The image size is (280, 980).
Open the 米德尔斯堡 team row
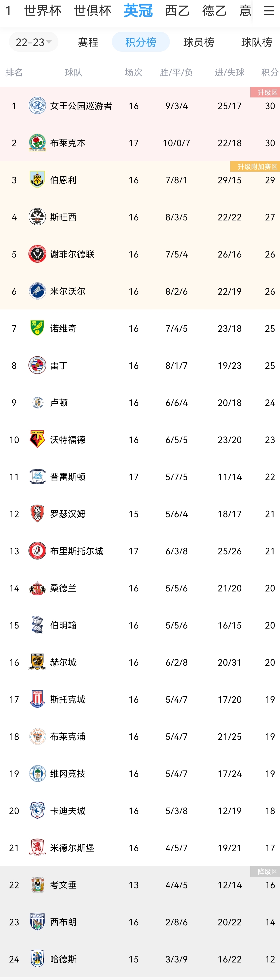point(140,848)
